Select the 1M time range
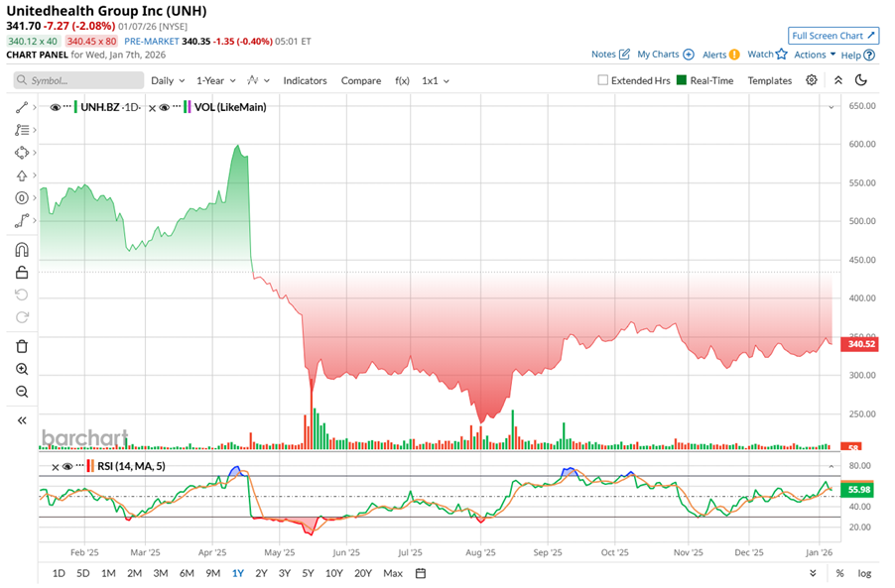Viewport: 895px width, 588px height. (x=108, y=573)
